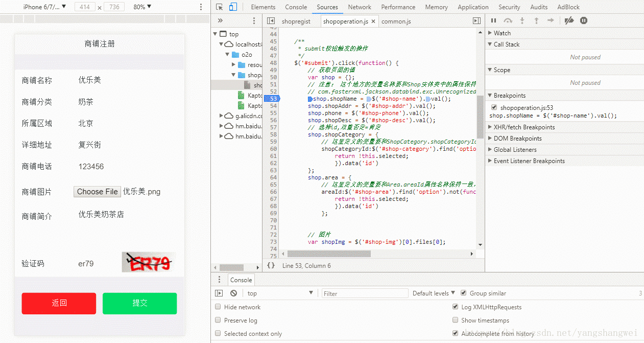Switch to the Network tab
The image size is (644, 343).
pyautogui.click(x=360, y=7)
